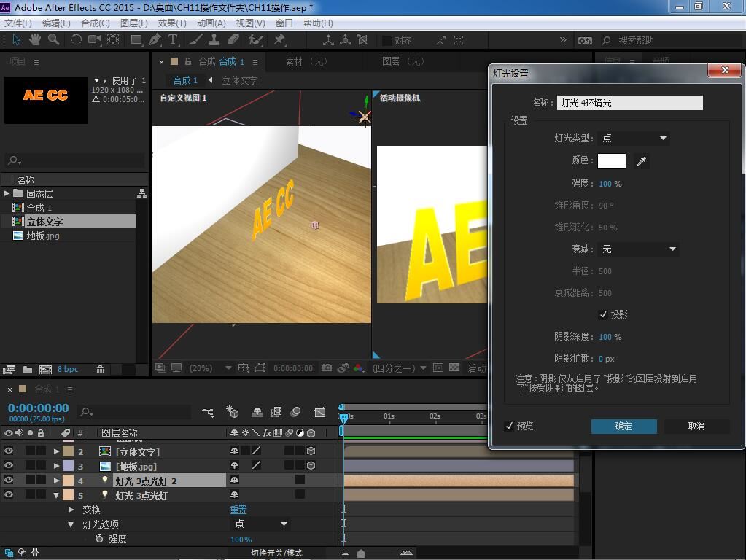Click the Hide Shy Layers timeline icon
Viewport: 746px width, 560px height.
257,412
